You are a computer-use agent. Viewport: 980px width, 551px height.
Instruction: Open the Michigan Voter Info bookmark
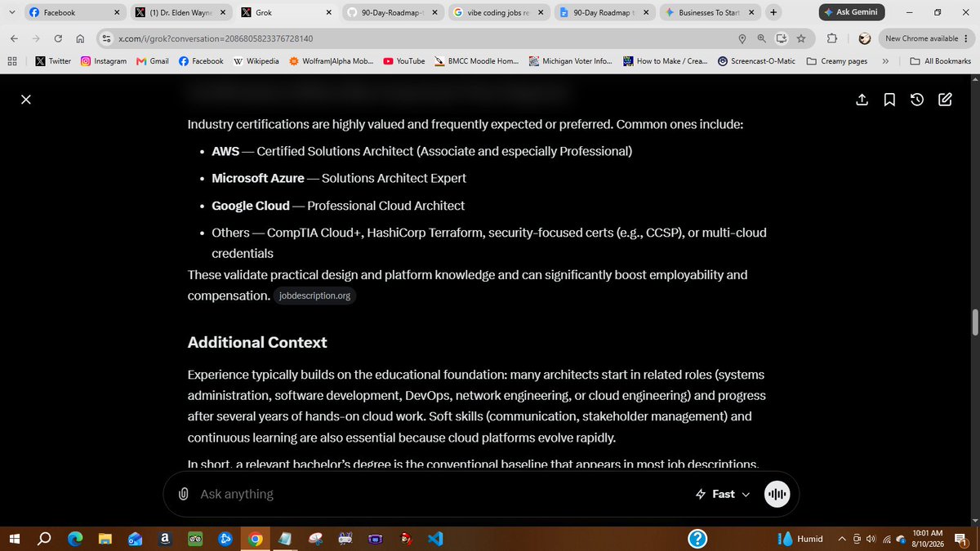click(x=571, y=61)
